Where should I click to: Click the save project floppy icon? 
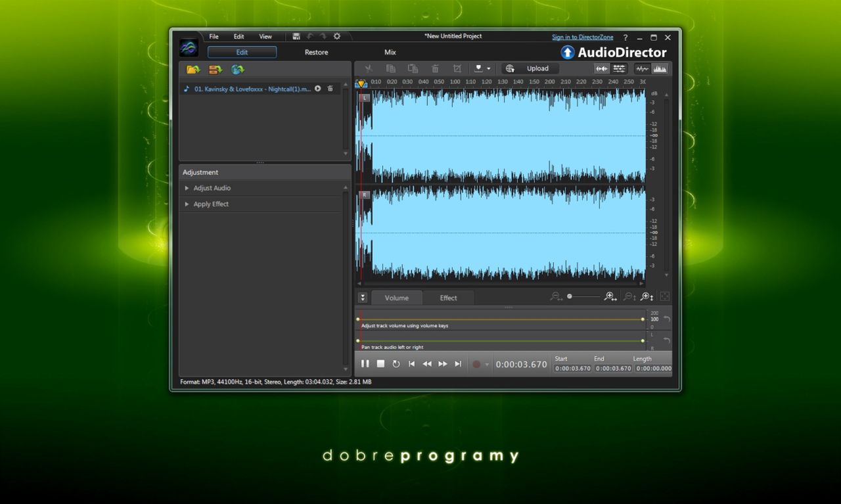coord(296,36)
